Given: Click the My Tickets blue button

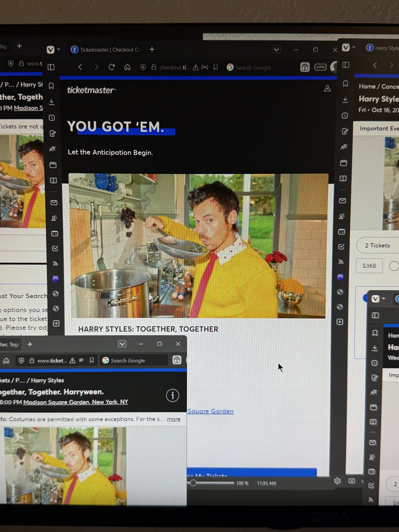Looking at the screenshot, I should (x=251, y=472).
